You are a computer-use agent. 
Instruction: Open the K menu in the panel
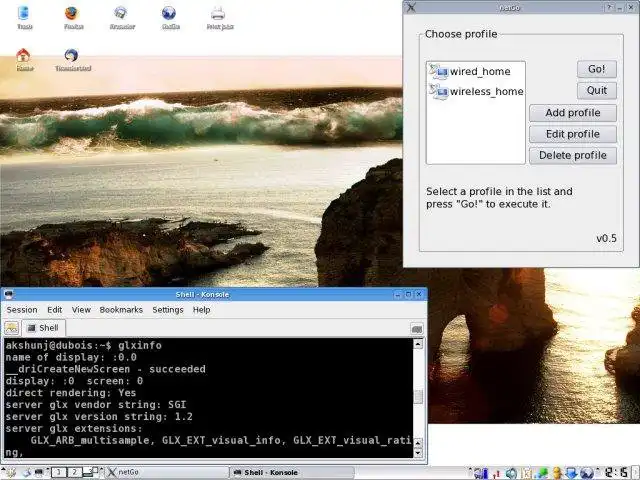pos(9,473)
